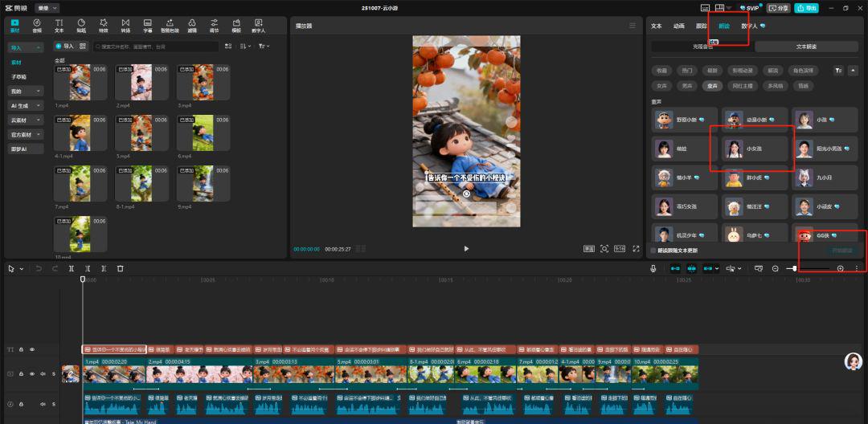Mute the voiceover audio track speaker
The image size is (868, 424).
[x=43, y=404]
